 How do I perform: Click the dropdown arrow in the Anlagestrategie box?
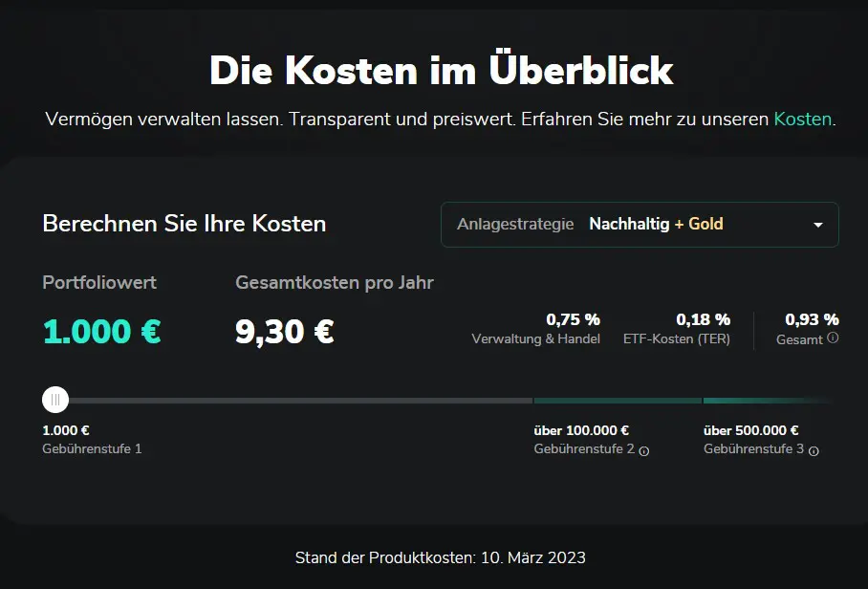tap(817, 225)
